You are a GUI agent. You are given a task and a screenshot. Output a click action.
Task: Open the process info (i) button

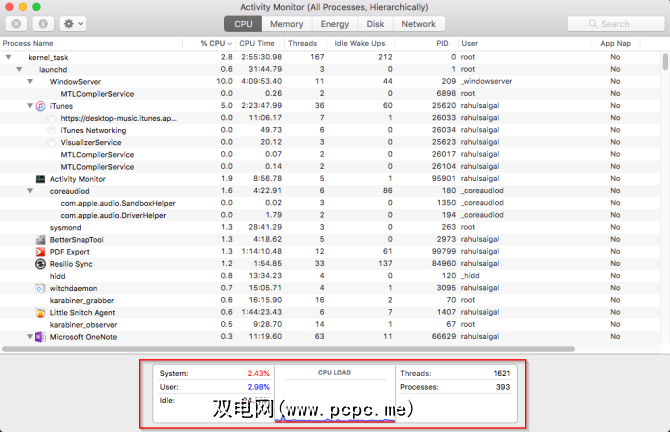point(43,24)
